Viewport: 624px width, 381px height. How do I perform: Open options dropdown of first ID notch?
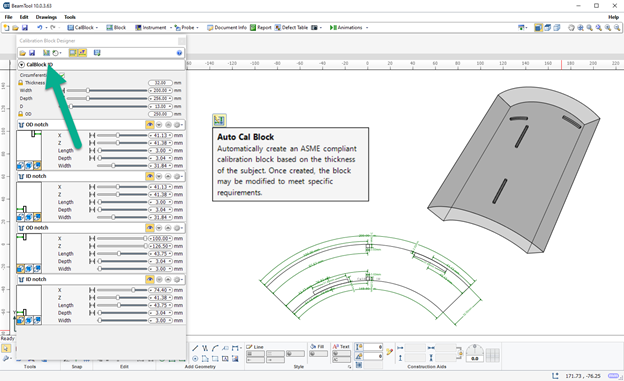[x=178, y=176]
